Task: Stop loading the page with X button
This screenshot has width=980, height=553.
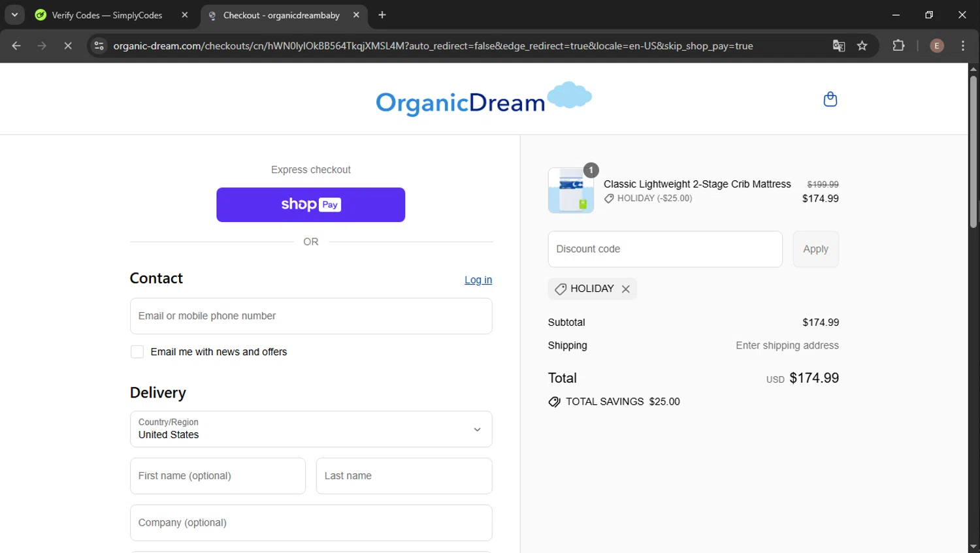Action: click(x=68, y=46)
